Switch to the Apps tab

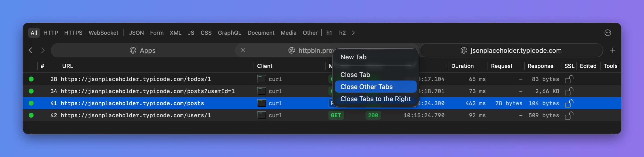143,50
